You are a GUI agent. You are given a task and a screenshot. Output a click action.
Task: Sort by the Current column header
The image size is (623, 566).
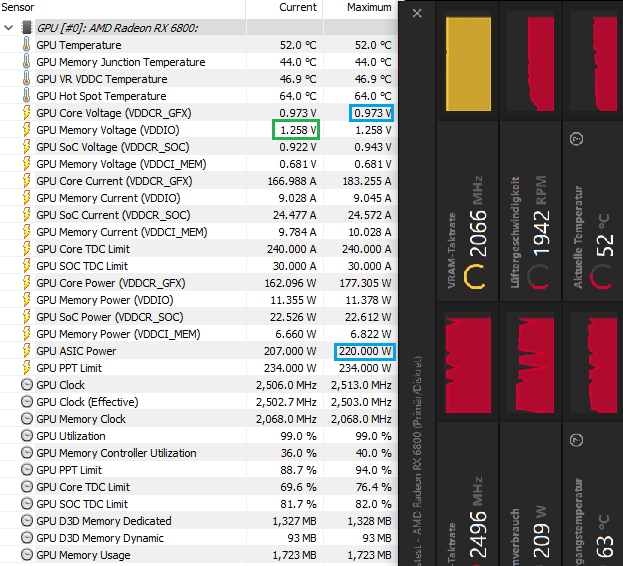(298, 7)
